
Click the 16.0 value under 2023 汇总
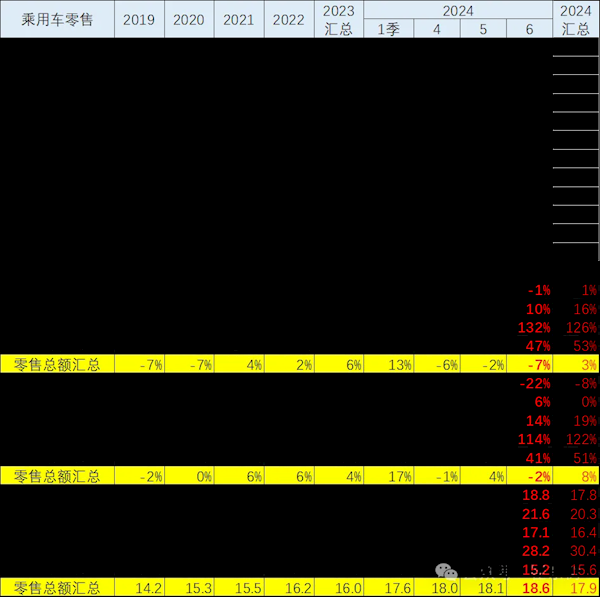[x=348, y=588]
